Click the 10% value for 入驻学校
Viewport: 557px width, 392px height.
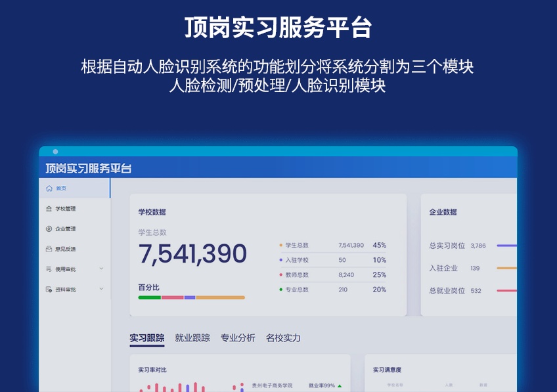[380, 260]
